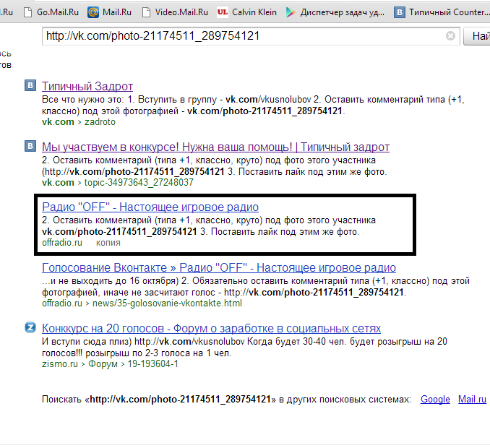Screen dimensions: 490x448
Task: Click text 'Поискать' at the bottom
Action: pos(61,400)
